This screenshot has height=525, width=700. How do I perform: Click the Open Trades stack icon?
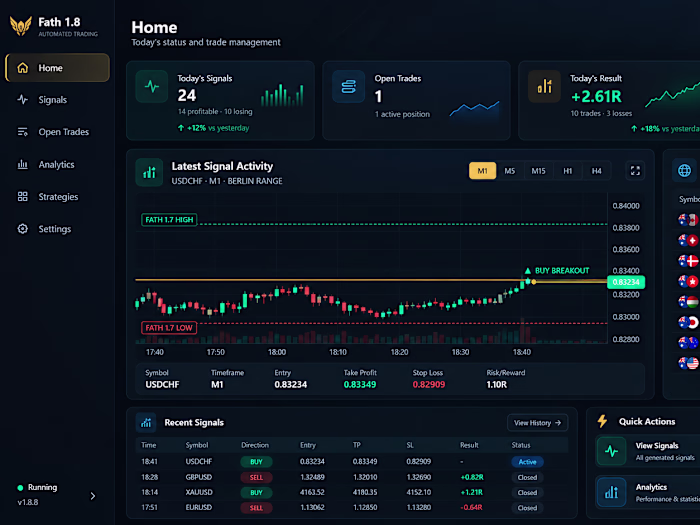[x=348, y=86]
